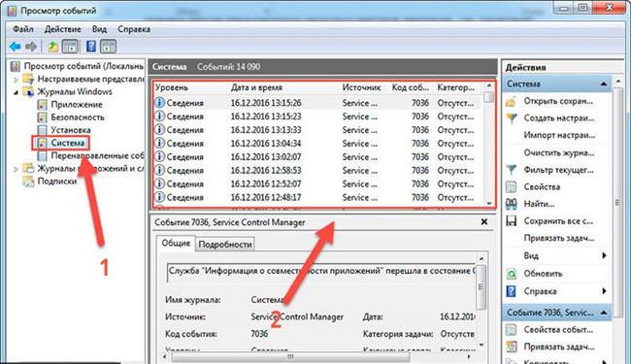Screen dimensions: 631x364
Task: Click the Очистить журна... action
Action: [x=559, y=152]
